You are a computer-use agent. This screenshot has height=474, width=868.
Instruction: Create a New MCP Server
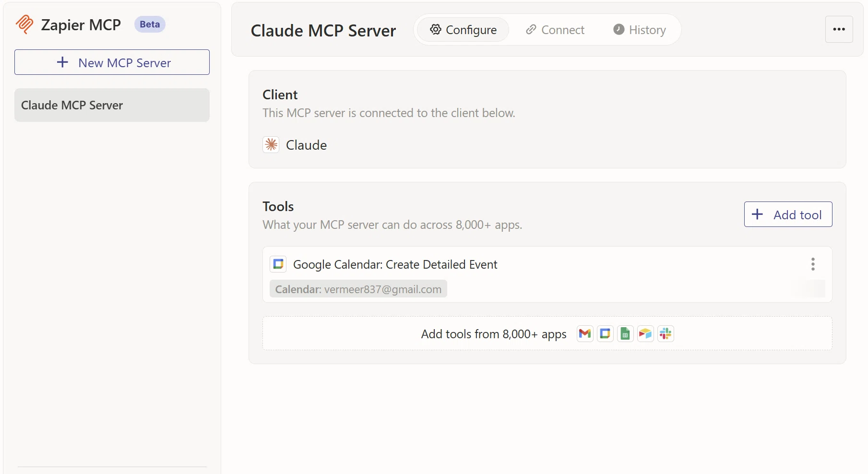112,62
